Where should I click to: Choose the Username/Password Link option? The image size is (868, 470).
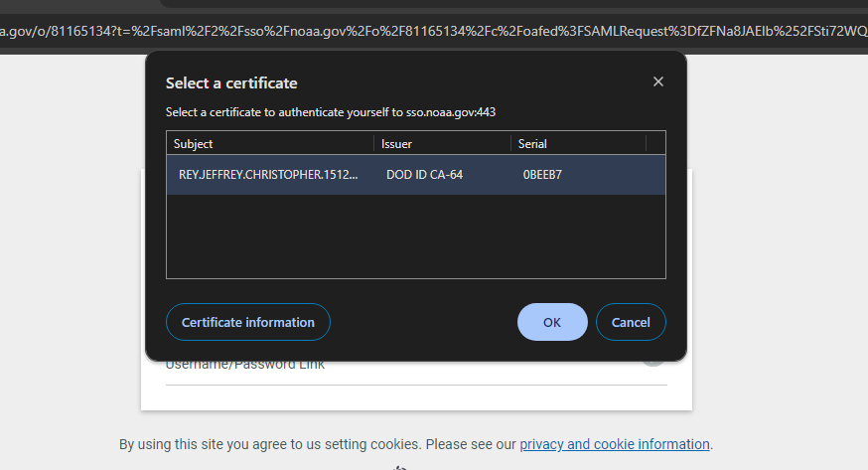coord(245,365)
